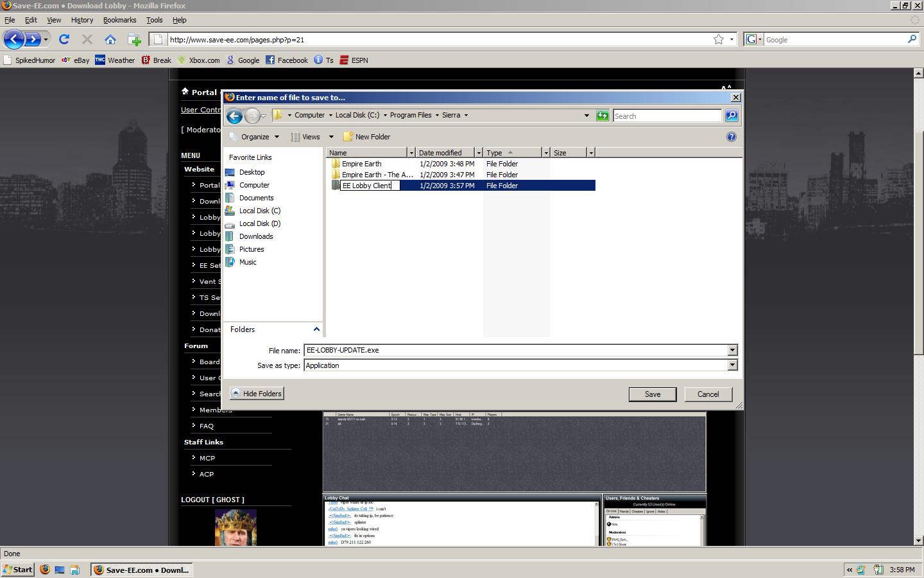This screenshot has width=924, height=578.
Task: Click the dialog's back arrow button
Action: (234, 116)
